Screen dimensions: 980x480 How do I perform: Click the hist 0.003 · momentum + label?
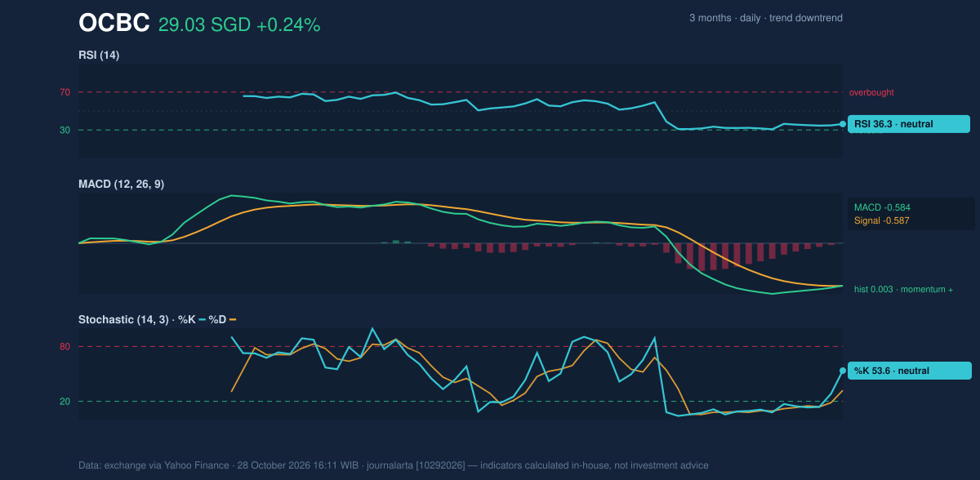pyautogui.click(x=903, y=290)
